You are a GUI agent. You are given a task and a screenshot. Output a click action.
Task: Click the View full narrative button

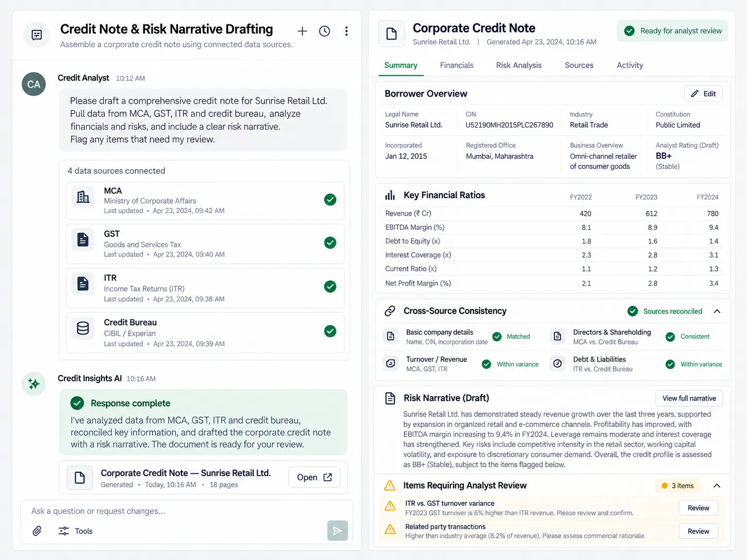pyautogui.click(x=689, y=398)
